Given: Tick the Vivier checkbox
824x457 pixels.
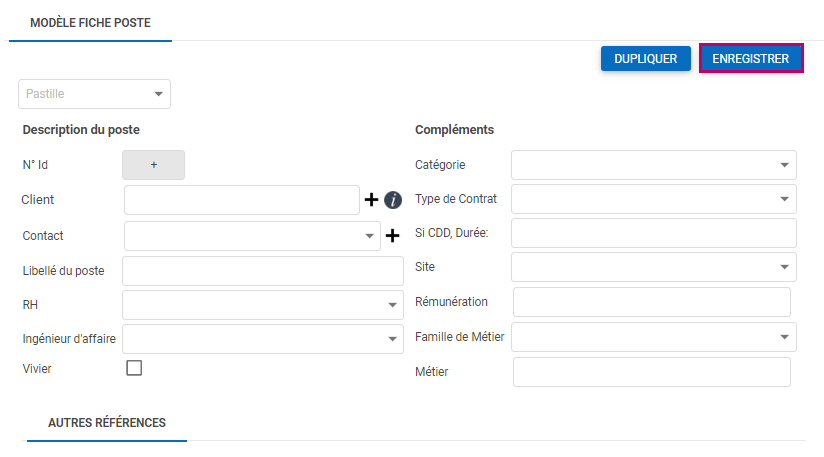Looking at the screenshot, I should [134, 368].
